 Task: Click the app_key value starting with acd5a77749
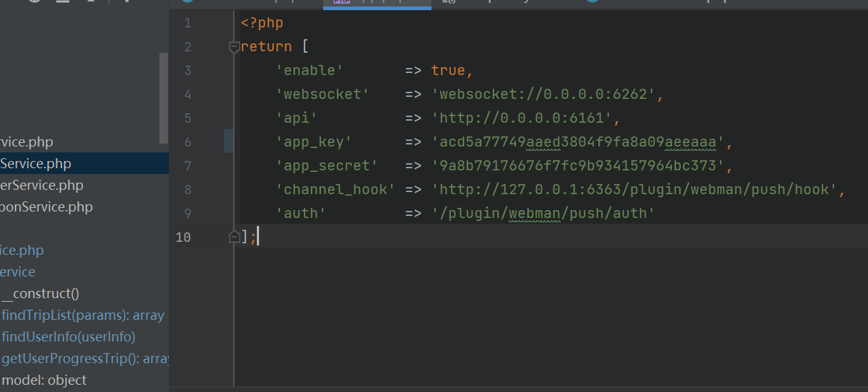578,142
